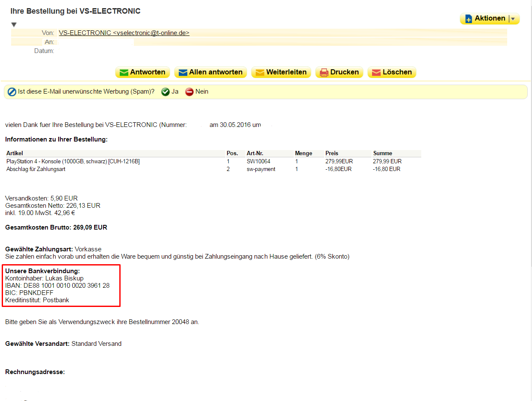The width and height of the screenshot is (532, 401).
Task: Click the email subject Ihre Bestellung bei VS-ELECTRONIC
Action: click(x=75, y=11)
